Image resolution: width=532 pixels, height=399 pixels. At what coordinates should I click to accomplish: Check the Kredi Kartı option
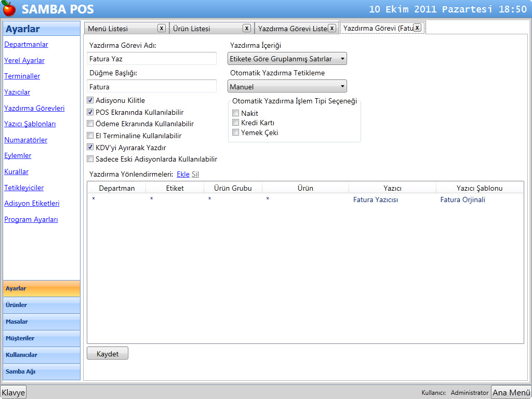(236, 123)
